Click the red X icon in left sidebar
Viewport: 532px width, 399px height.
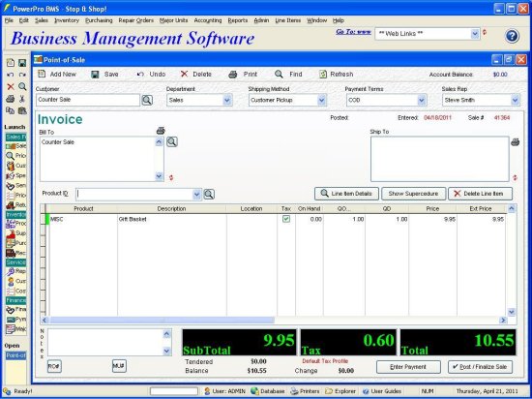[x=11, y=86]
